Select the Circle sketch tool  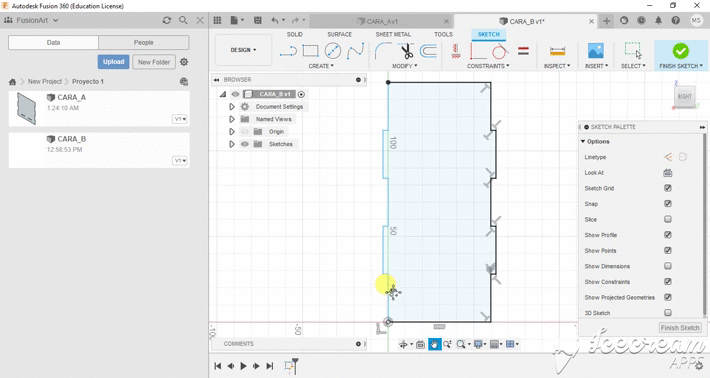(x=333, y=51)
